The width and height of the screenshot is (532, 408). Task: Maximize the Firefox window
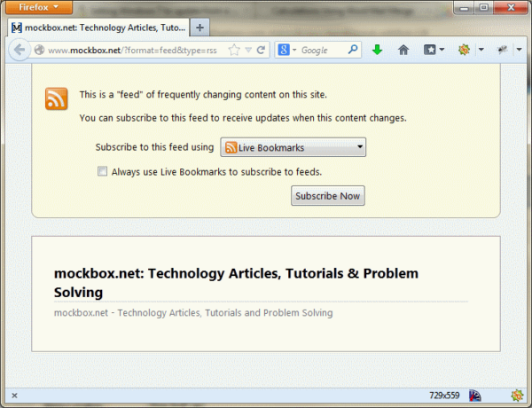coord(484,7)
